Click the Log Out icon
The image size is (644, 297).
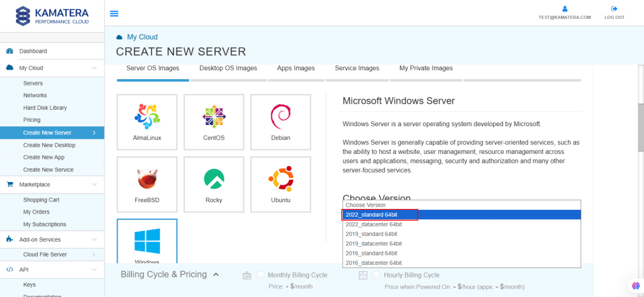(614, 9)
